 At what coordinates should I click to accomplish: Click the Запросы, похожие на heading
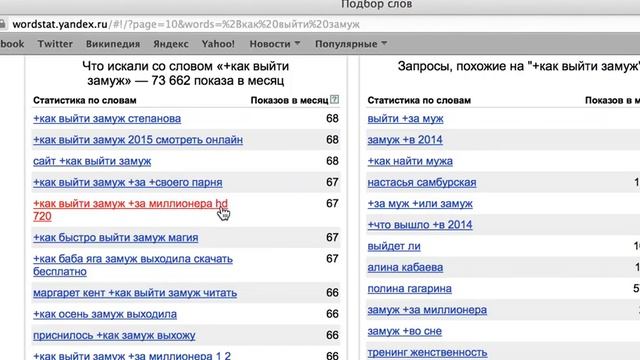click(x=518, y=66)
